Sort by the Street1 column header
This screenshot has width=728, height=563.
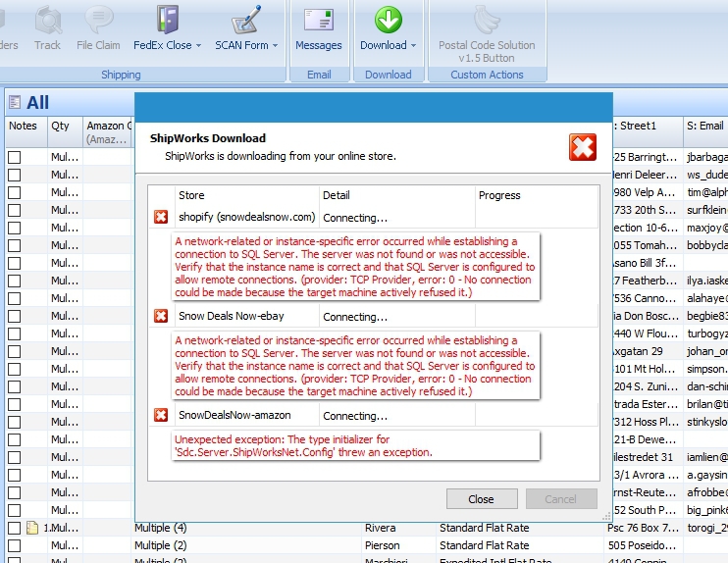pos(648,132)
